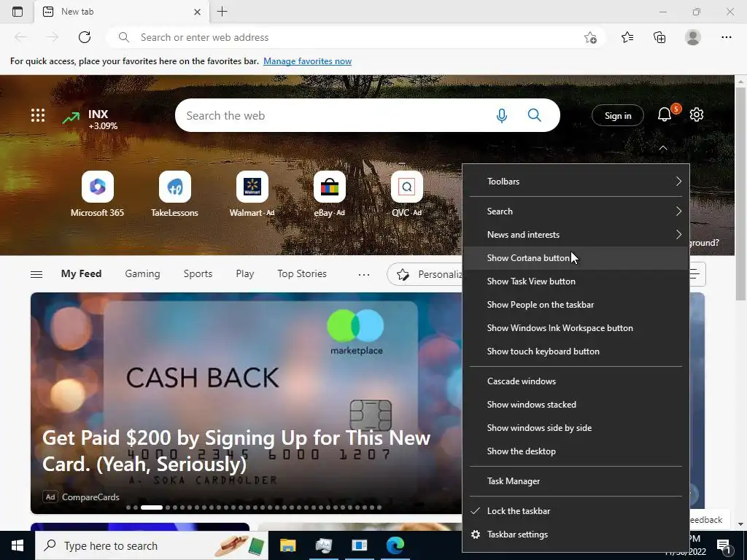This screenshot has height=560, width=747.
Task: Switch to Top Stories feed tab
Action: coord(302,274)
